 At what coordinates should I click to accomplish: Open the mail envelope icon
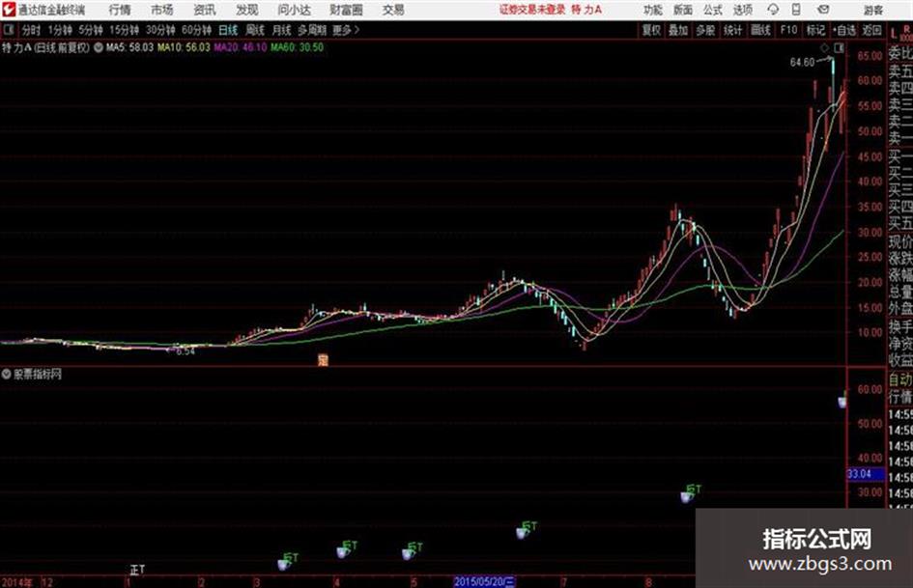823,10
